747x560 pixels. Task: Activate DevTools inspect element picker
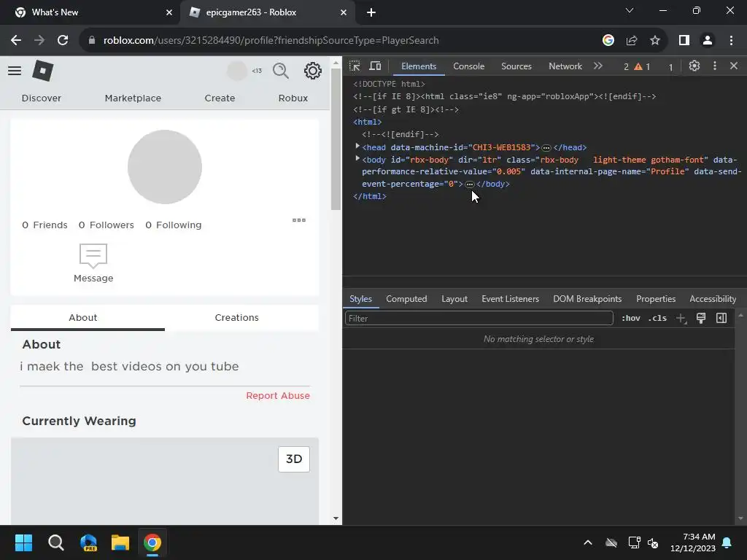point(355,66)
